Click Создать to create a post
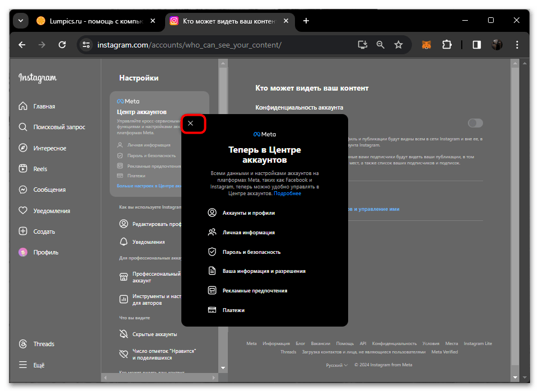 point(37,231)
